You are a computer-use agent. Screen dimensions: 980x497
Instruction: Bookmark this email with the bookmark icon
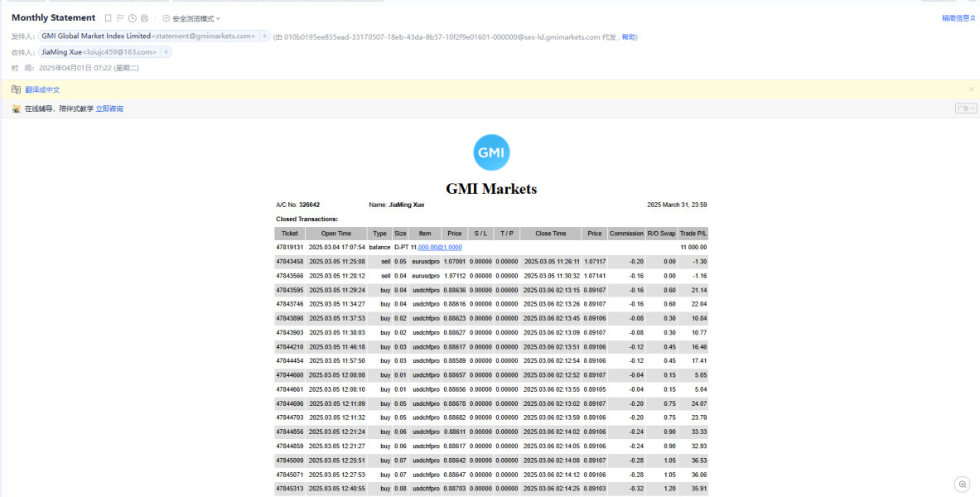tap(109, 18)
